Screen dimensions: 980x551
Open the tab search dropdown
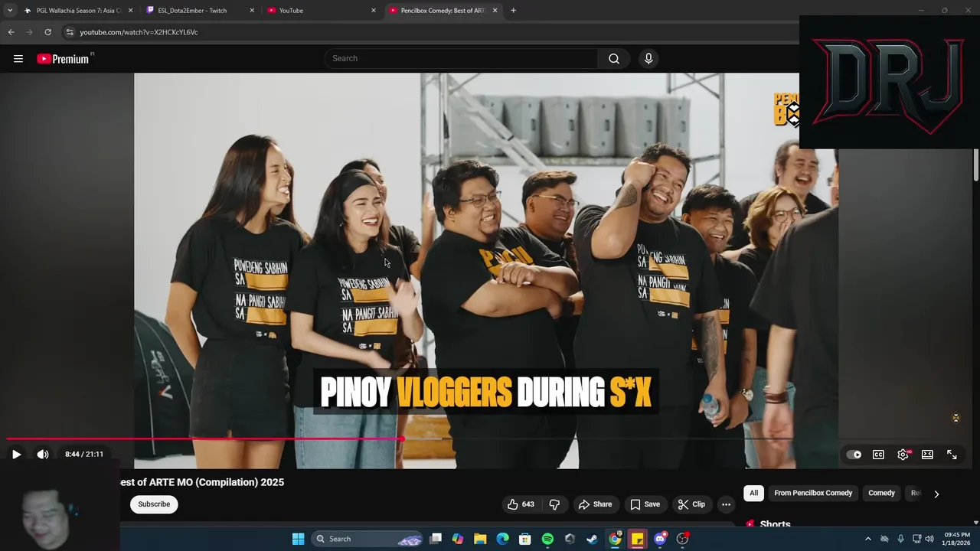coord(10,11)
